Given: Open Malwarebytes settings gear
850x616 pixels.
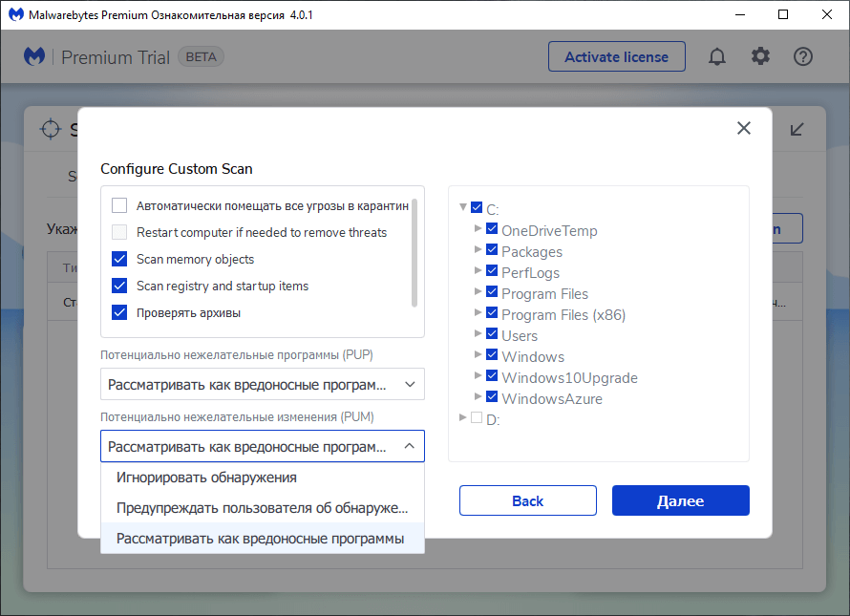Looking at the screenshot, I should [760, 56].
